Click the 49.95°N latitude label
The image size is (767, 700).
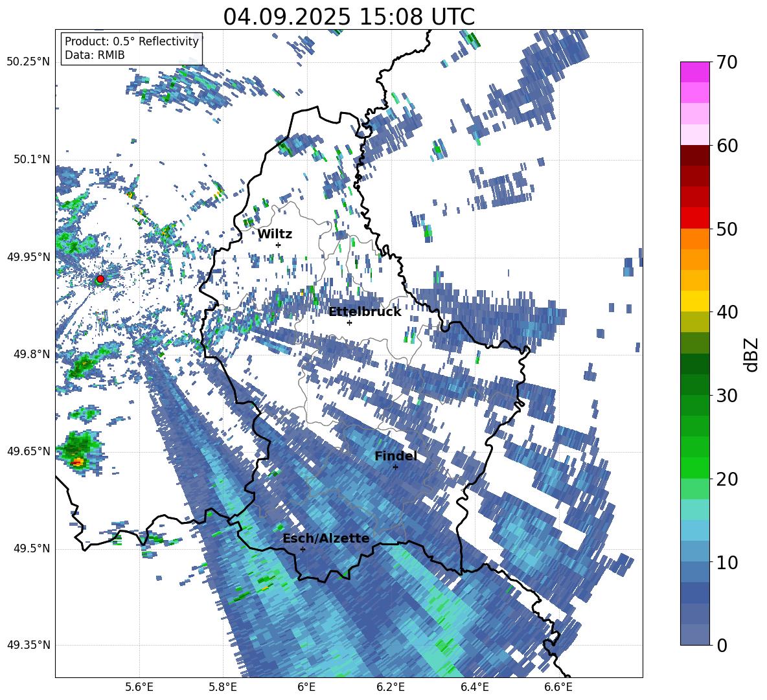click(29, 256)
